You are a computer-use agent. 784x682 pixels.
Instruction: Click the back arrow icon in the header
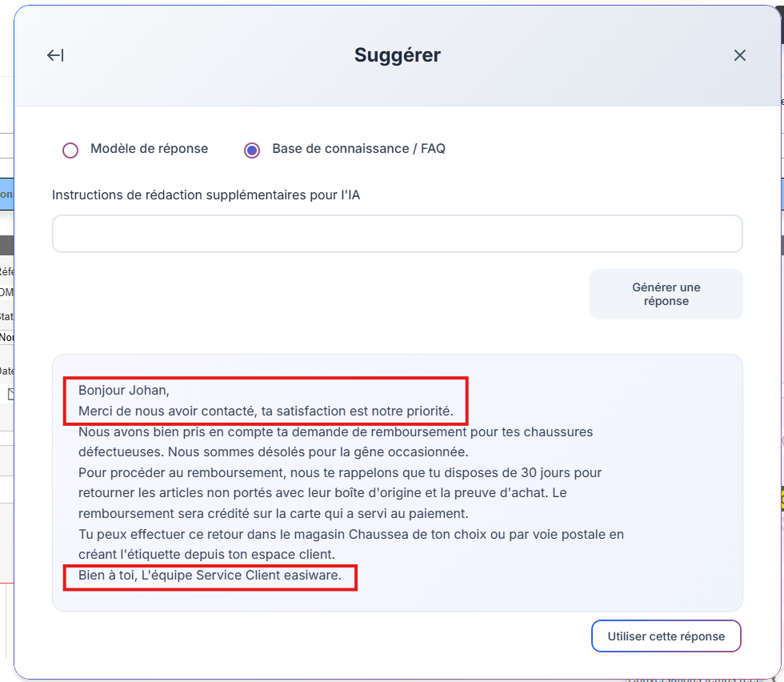55,55
